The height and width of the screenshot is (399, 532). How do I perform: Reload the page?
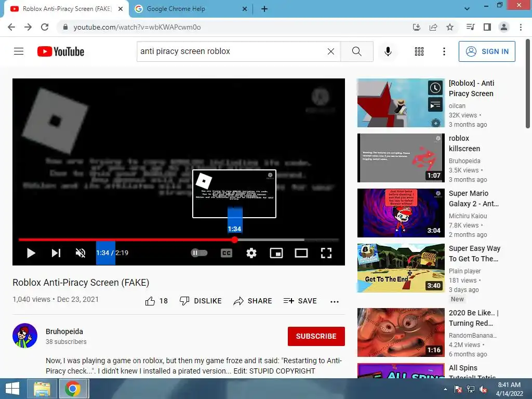(x=45, y=27)
